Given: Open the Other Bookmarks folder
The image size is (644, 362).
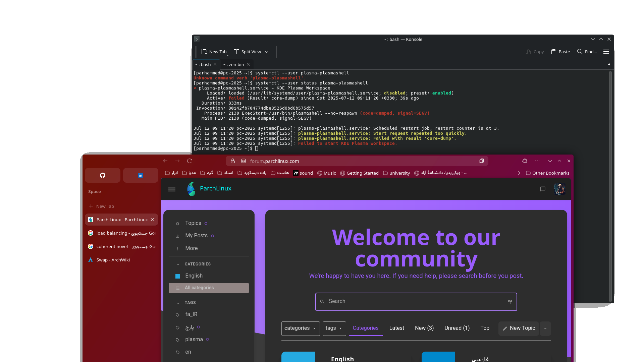Looking at the screenshot, I should (547, 173).
